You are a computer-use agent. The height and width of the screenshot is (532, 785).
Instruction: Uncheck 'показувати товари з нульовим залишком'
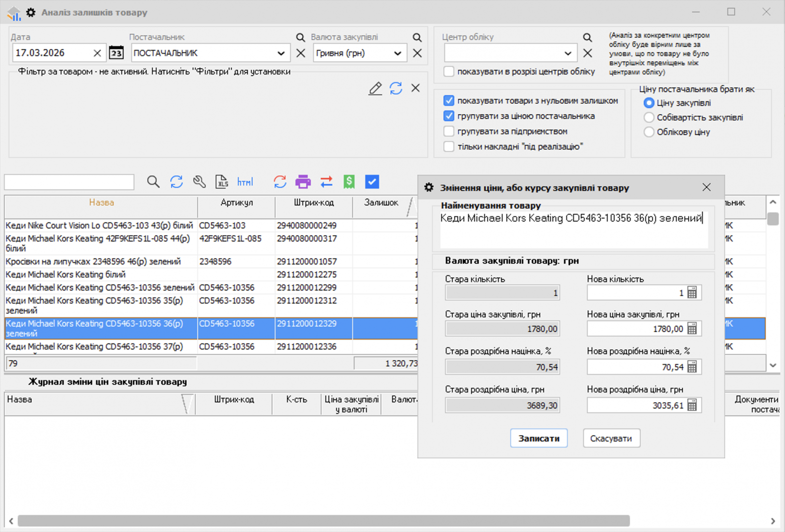point(449,101)
